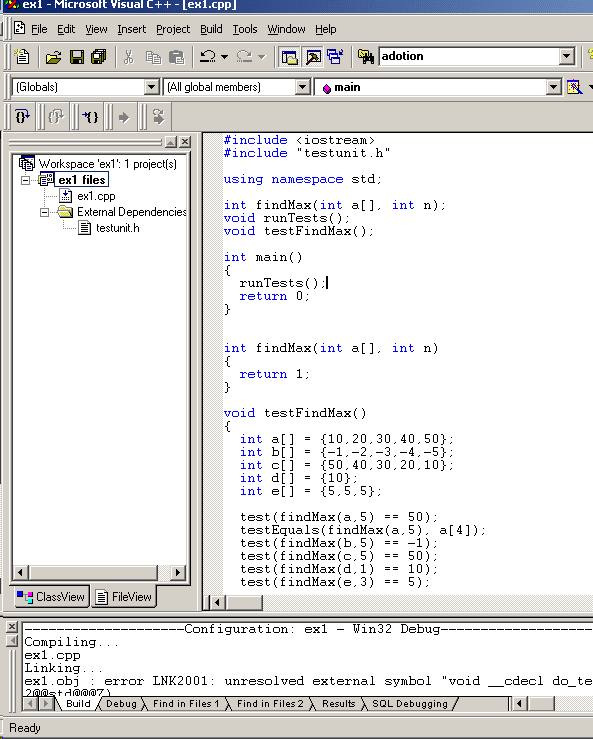The height and width of the screenshot is (739, 593).
Task: Collapse the External Dependencies folder node
Action: click(44, 213)
